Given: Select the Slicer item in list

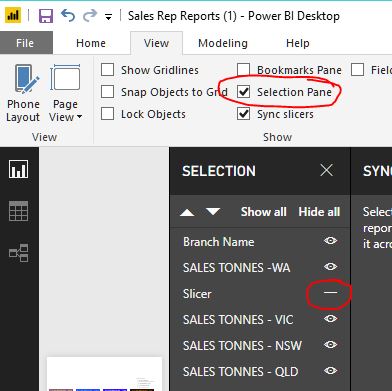Looking at the screenshot, I should click(x=197, y=294).
